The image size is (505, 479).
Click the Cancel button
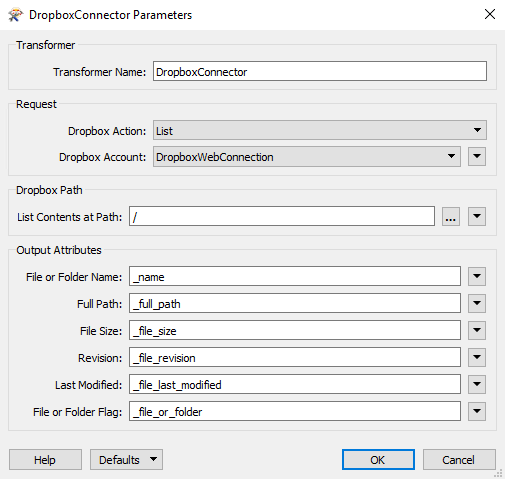[x=459, y=460]
